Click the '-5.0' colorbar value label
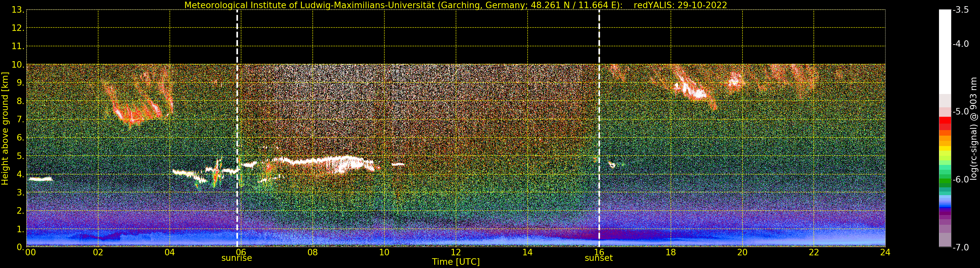The image size is (980, 268). coord(960,111)
